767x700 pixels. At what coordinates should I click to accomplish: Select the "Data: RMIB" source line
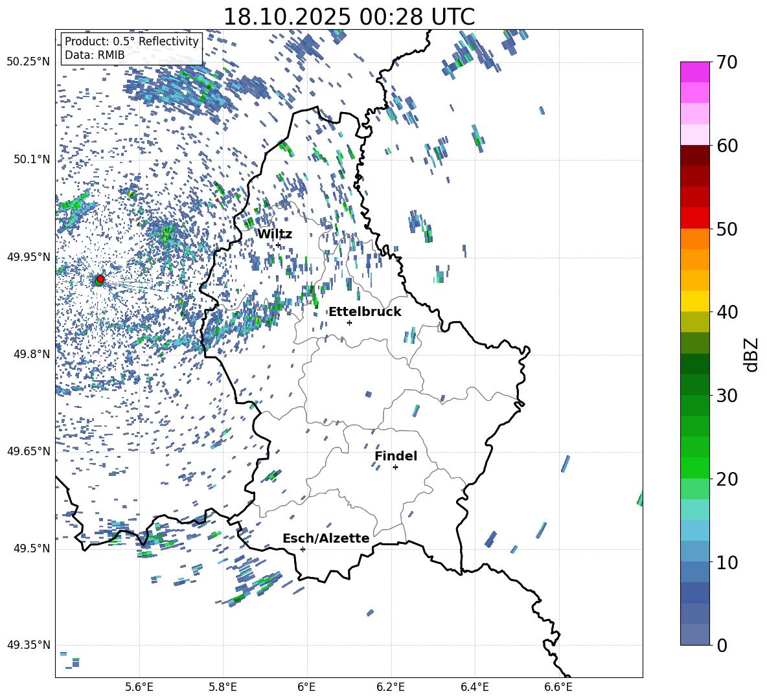[95, 55]
